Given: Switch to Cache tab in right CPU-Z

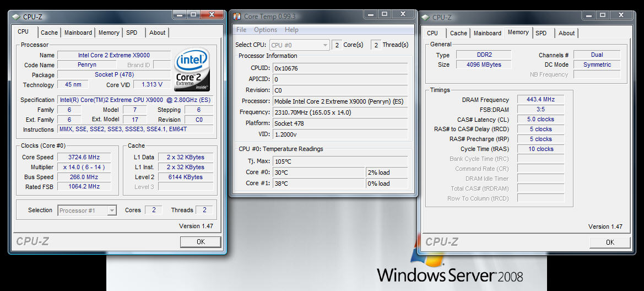Looking at the screenshot, I should [458, 33].
